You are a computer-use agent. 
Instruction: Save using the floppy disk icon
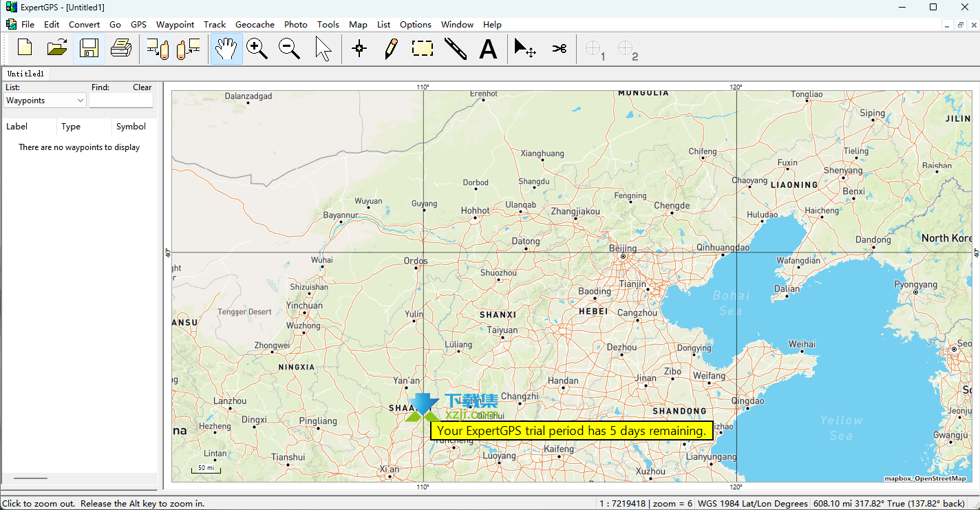point(89,48)
